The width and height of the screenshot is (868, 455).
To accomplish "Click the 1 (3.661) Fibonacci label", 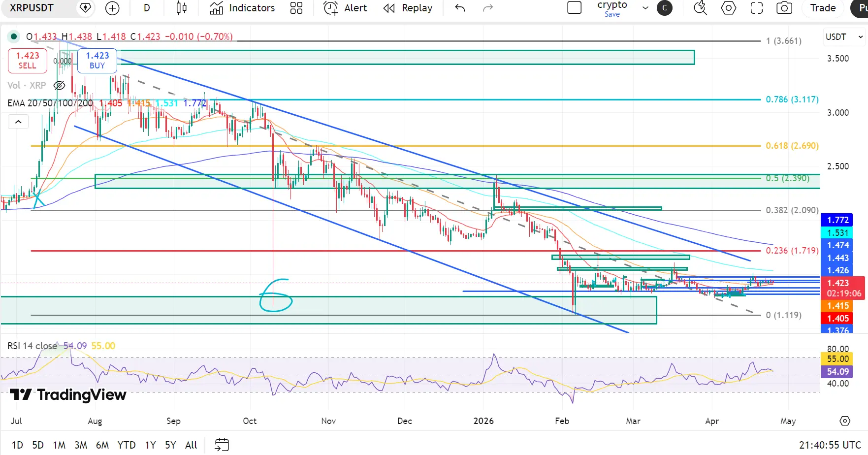I will [783, 41].
